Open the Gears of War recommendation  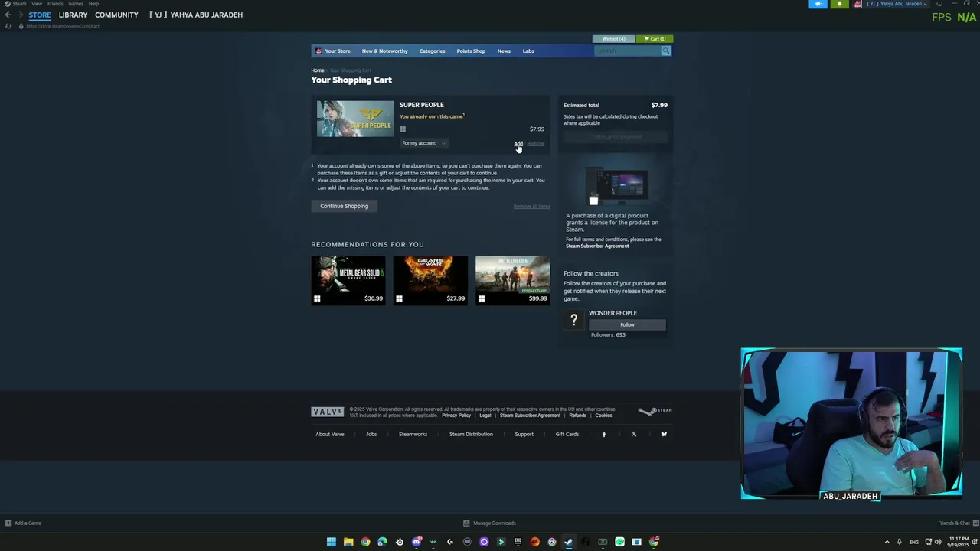click(430, 281)
